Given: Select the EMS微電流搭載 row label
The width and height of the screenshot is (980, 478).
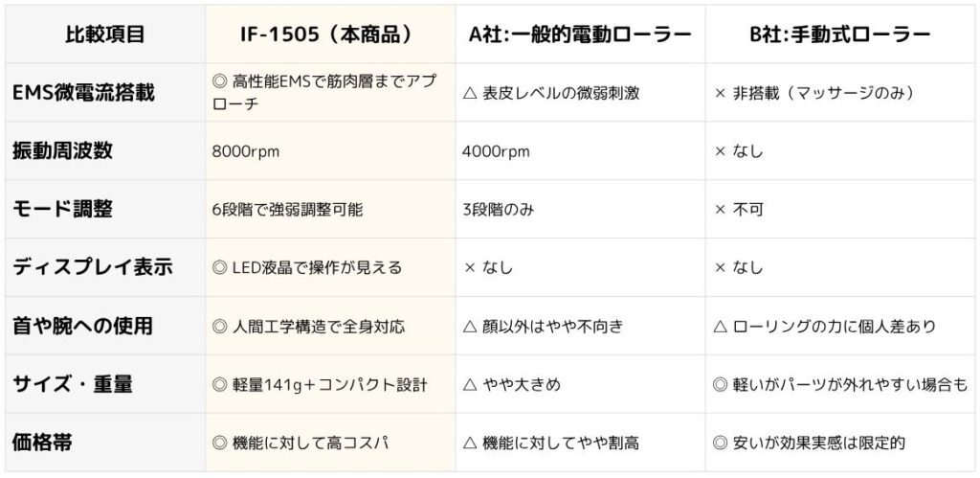Looking at the screenshot, I should [105, 93].
